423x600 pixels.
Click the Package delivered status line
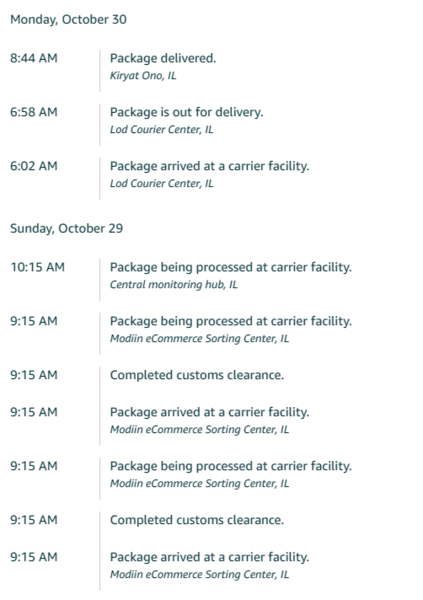[x=163, y=58]
